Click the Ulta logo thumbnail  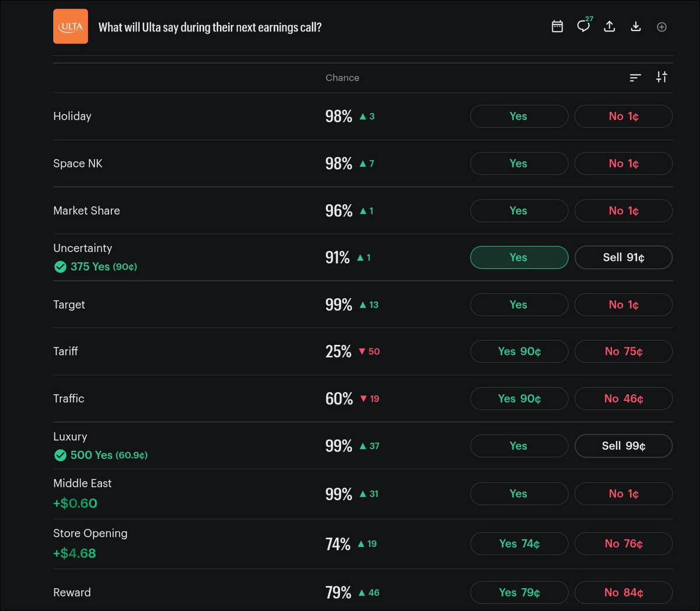[71, 26]
